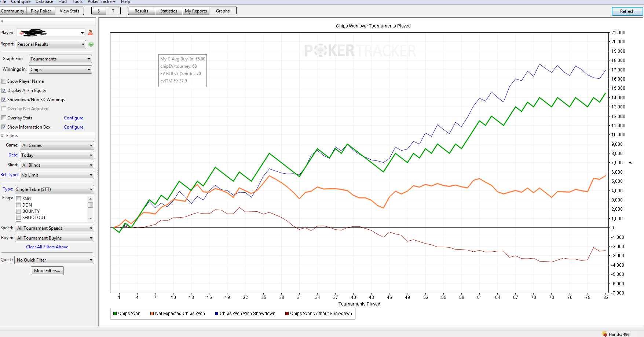
Task: Check the BOUNTY flag
Action: click(18, 211)
